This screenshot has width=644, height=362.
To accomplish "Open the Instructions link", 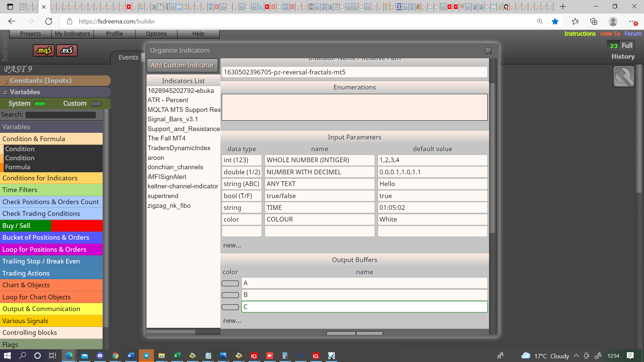I will click(x=580, y=34).
